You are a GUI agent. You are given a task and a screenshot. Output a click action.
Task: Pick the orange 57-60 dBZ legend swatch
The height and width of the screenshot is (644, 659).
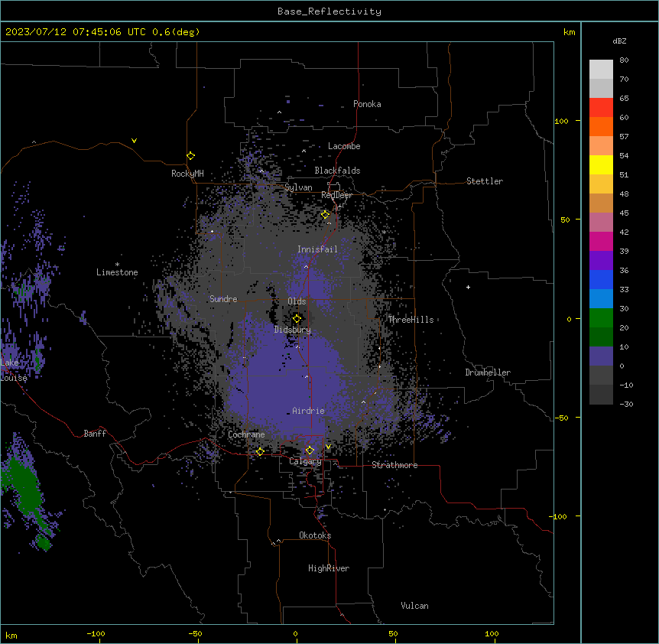coord(601,126)
